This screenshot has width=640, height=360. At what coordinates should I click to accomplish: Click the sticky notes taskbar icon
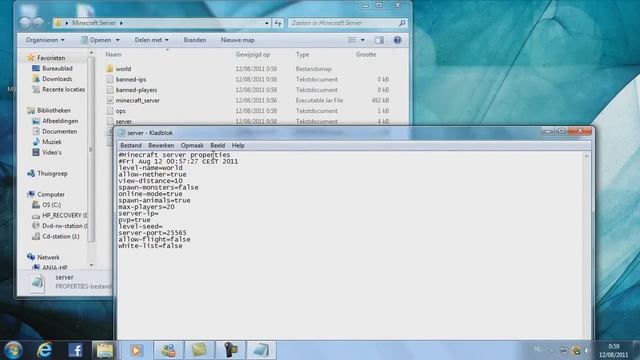coord(199,350)
